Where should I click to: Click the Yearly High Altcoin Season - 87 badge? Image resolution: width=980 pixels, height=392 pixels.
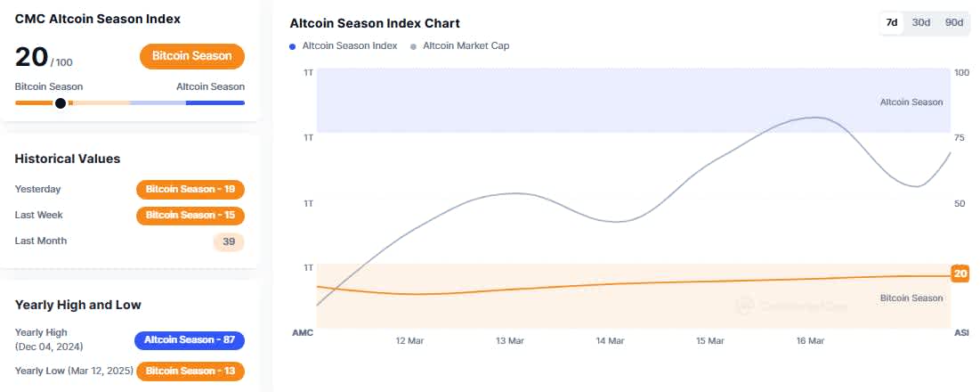point(189,340)
